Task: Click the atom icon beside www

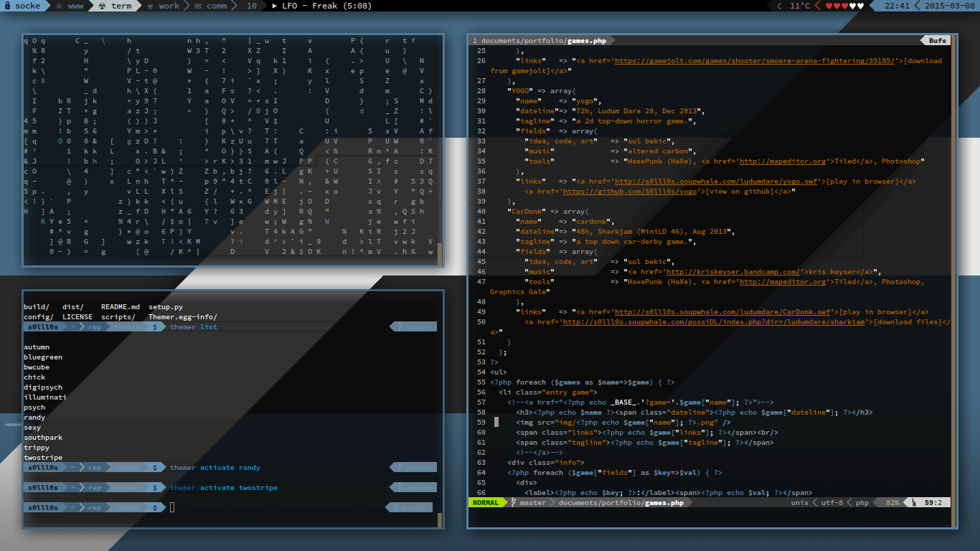Action: [x=59, y=6]
